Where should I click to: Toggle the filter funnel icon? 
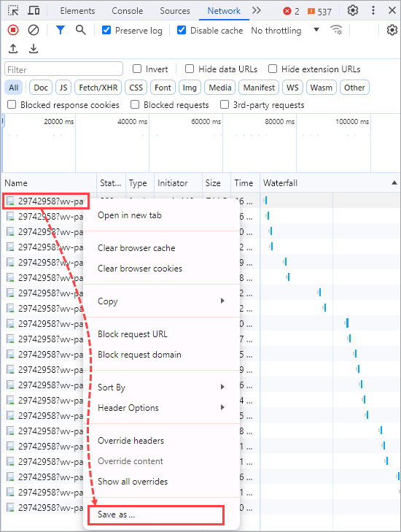(61, 30)
